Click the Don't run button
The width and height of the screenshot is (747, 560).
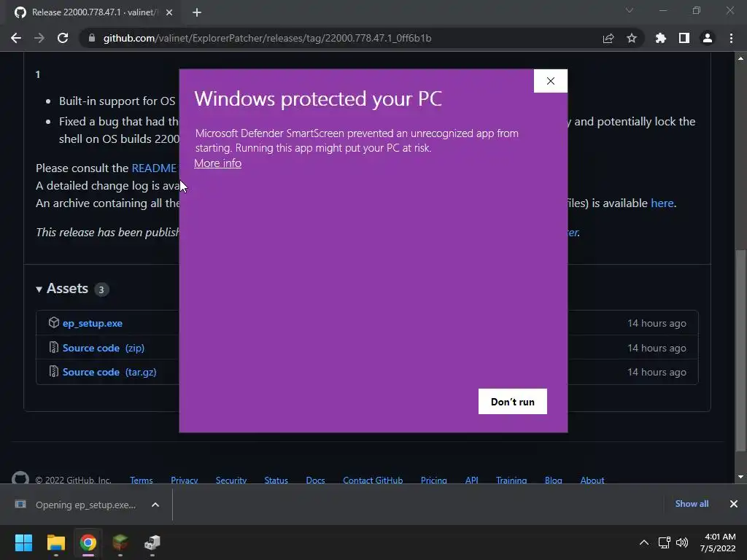513,402
